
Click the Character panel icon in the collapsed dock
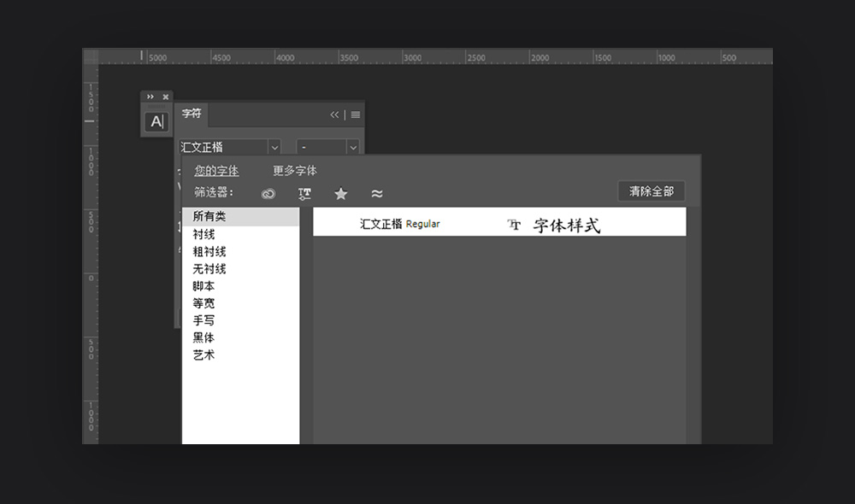point(156,120)
